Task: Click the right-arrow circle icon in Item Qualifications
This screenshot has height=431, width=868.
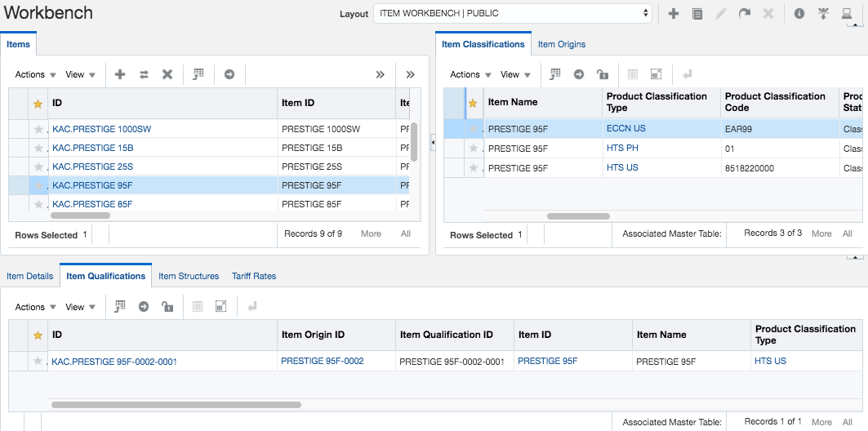Action: [x=144, y=307]
